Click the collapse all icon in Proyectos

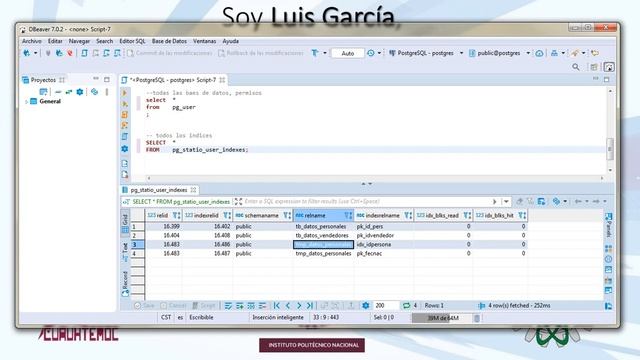click(x=58, y=92)
